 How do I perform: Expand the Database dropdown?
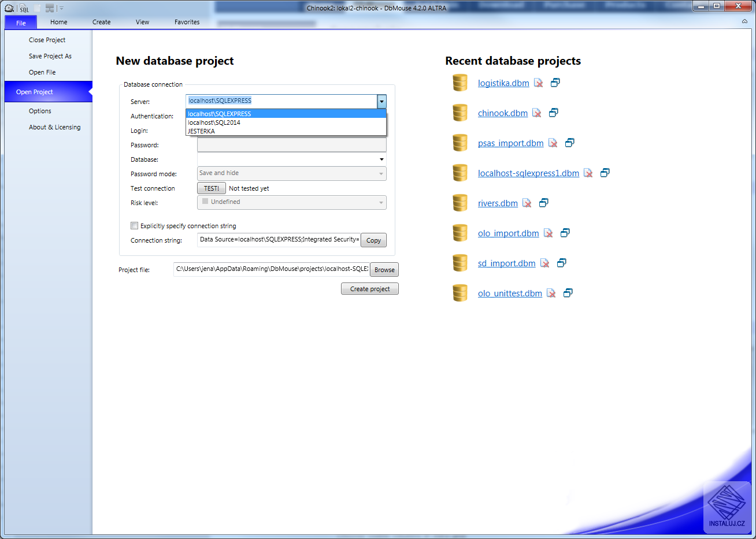pyautogui.click(x=381, y=159)
